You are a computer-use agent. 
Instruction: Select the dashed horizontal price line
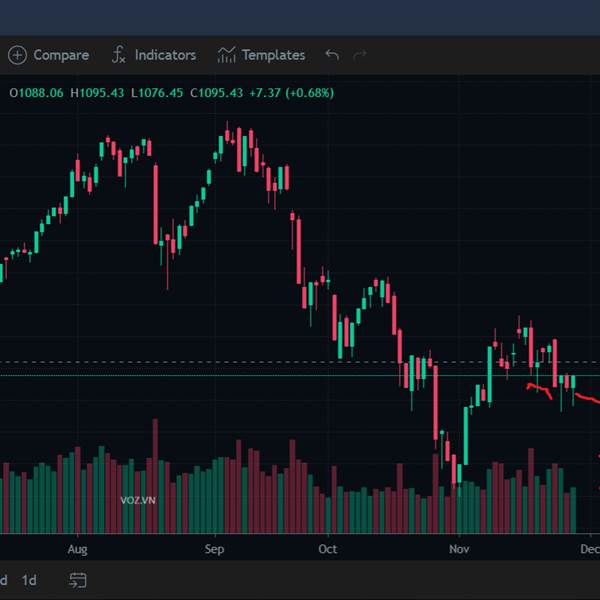[x=300, y=362]
